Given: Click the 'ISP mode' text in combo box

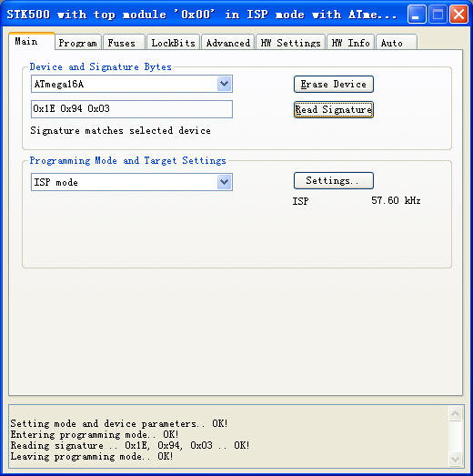Looking at the screenshot, I should coord(55,182).
